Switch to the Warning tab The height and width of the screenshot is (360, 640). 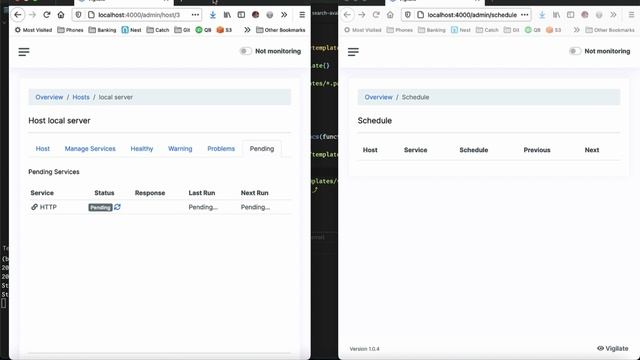[180, 149]
